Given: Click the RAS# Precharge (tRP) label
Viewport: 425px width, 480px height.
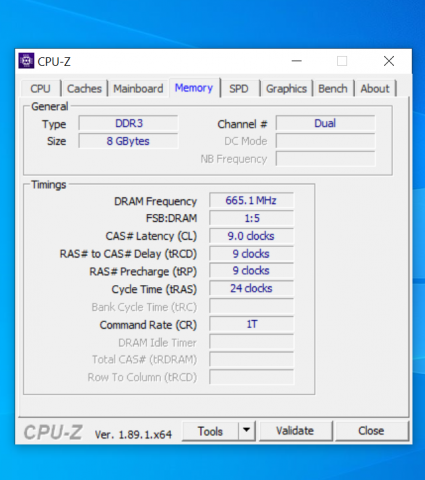Looking at the screenshot, I should (x=143, y=271).
